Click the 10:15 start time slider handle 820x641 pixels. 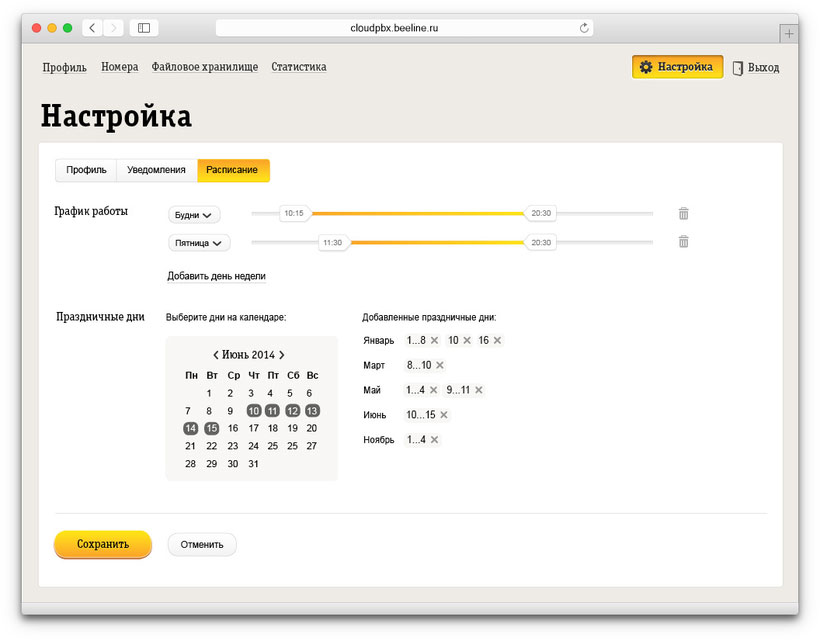294,213
